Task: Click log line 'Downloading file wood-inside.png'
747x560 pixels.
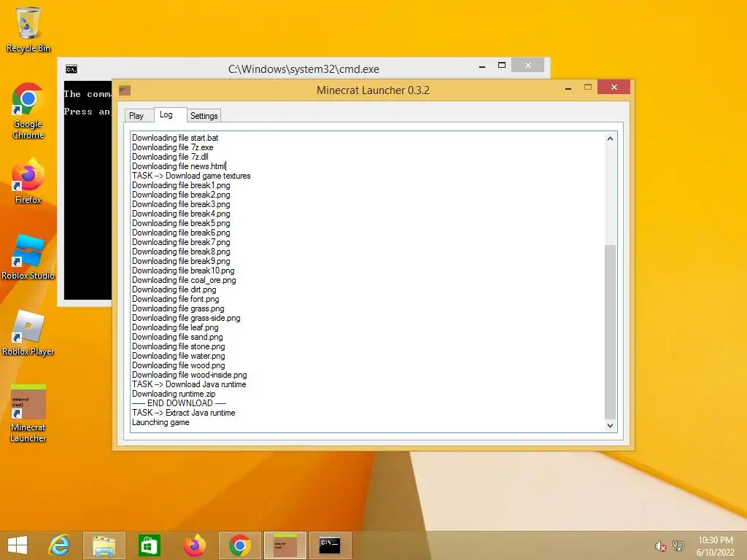Action: pos(190,375)
